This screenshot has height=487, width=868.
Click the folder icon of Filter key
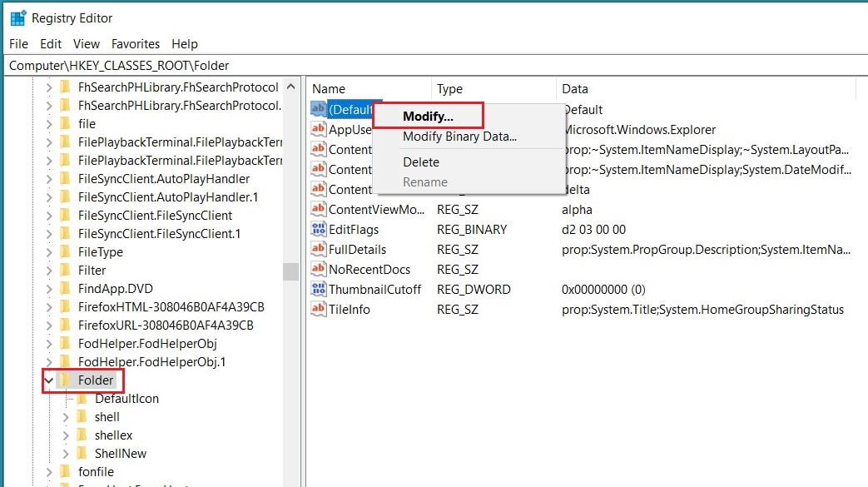tap(65, 270)
